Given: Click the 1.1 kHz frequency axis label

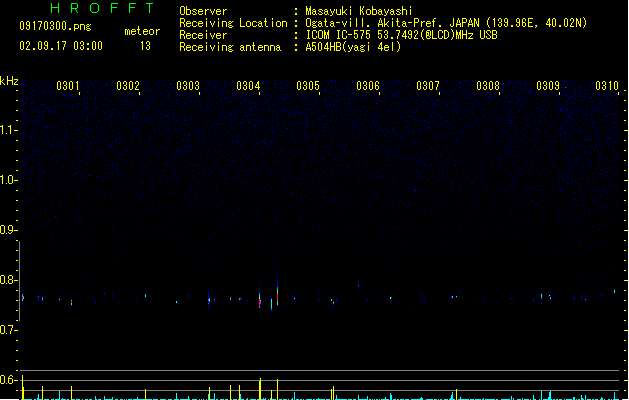Looking at the screenshot, I should [x=8, y=130].
